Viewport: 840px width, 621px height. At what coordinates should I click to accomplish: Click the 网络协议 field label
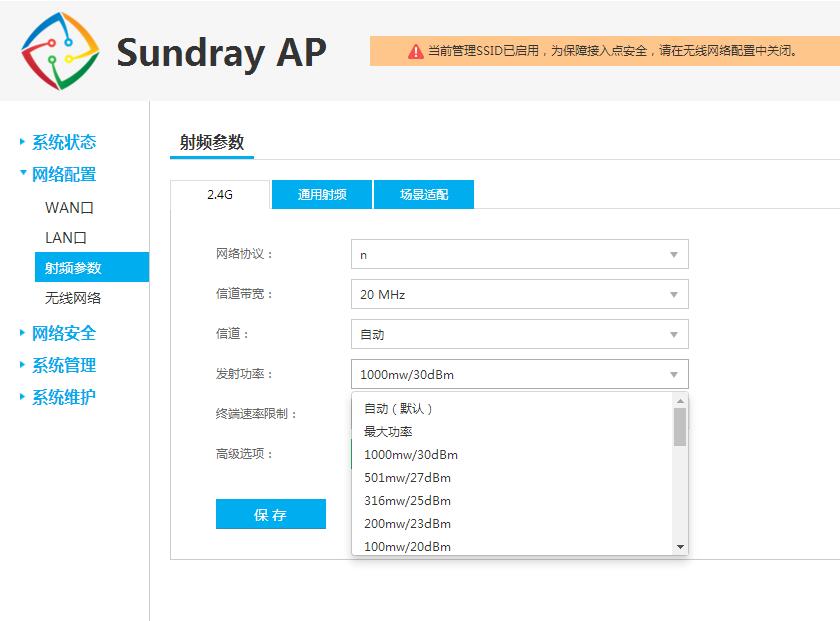(244, 254)
